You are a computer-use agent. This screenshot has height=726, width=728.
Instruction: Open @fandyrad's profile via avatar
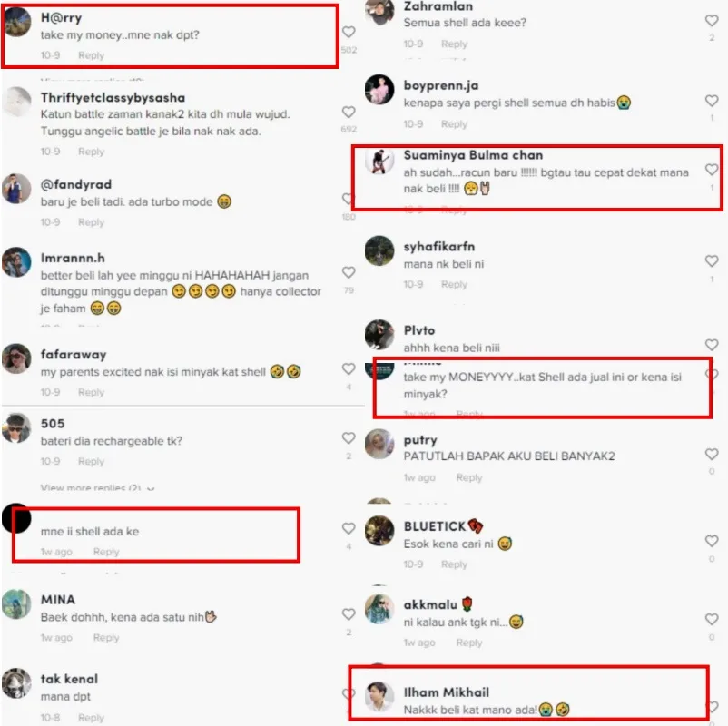click(16, 189)
